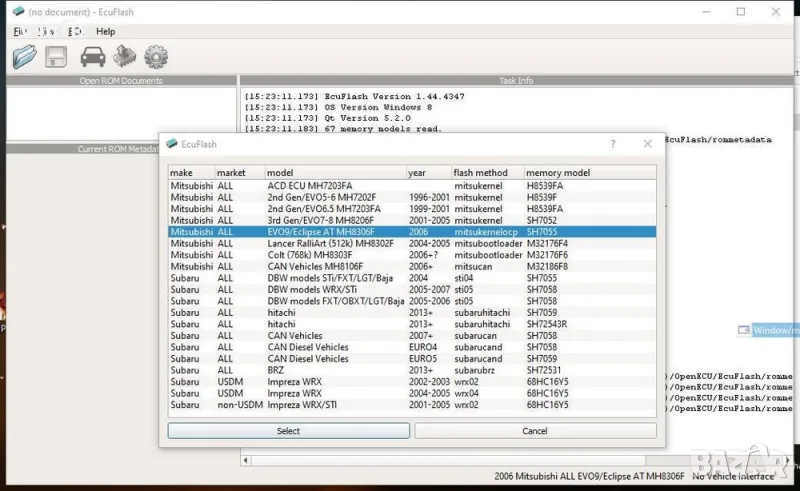Open the File menu
Screen dimensions: 800x491
pyautogui.click(x=19, y=32)
